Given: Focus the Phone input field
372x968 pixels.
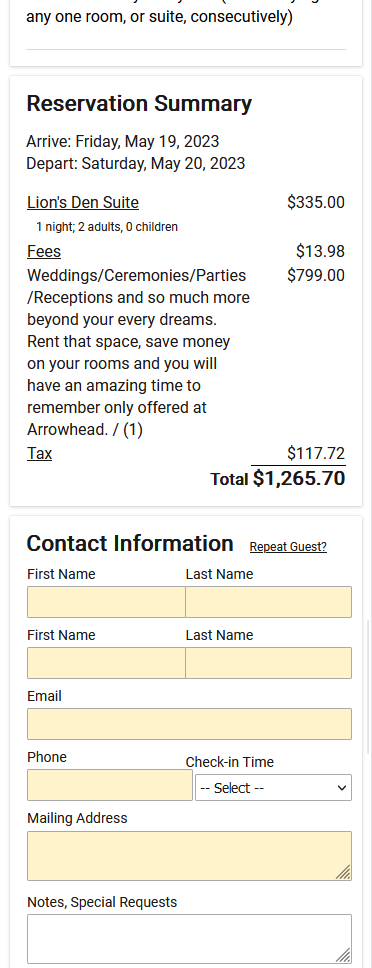Looking at the screenshot, I should pos(110,785).
